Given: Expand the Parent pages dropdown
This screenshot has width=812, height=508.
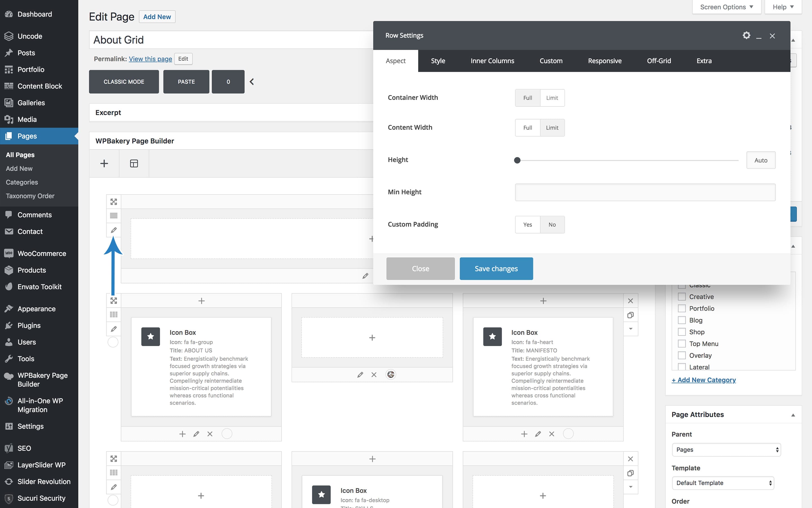Looking at the screenshot, I should coord(725,450).
